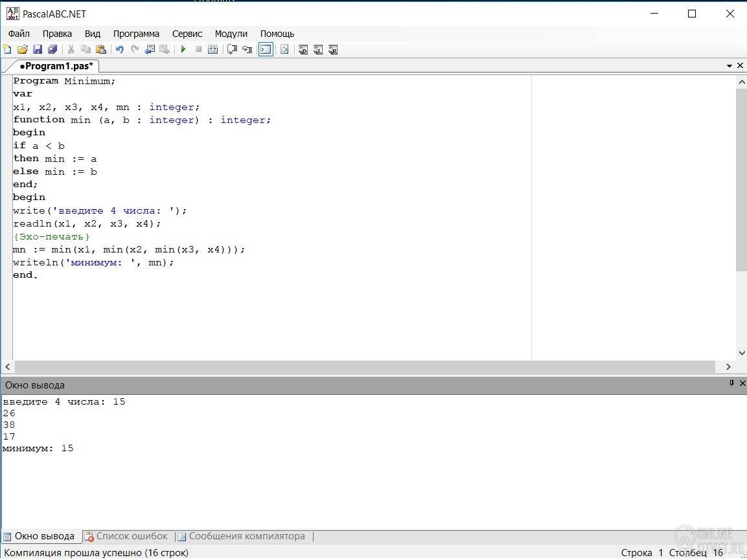
Task: Open the Сервис menu
Action: (187, 34)
